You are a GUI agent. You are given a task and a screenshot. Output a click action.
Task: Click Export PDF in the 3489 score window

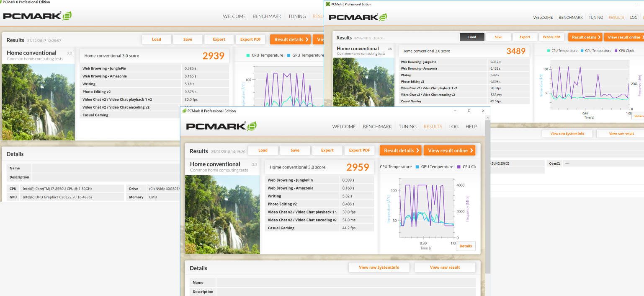tap(551, 37)
